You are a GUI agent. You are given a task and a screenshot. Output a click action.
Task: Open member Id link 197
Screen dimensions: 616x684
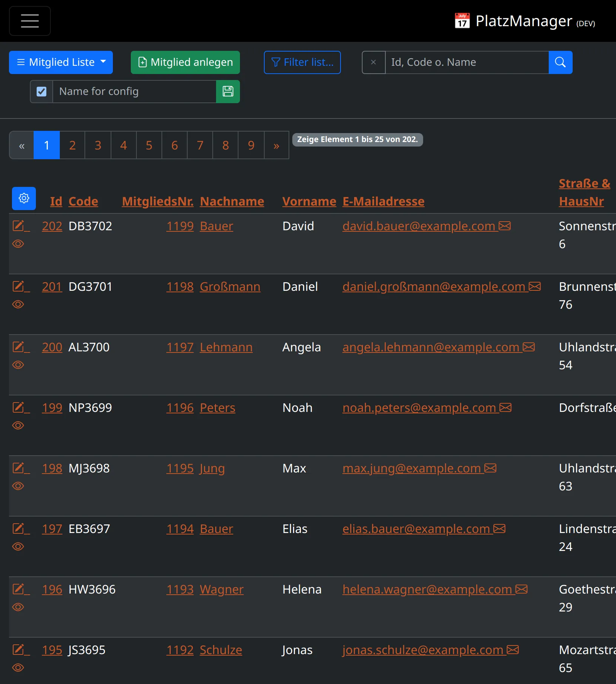[x=52, y=529]
